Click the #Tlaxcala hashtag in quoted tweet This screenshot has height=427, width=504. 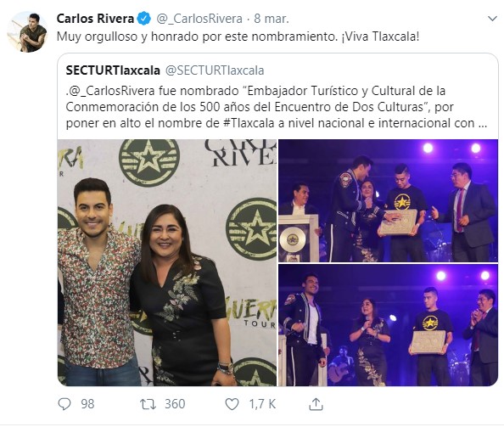249,123
